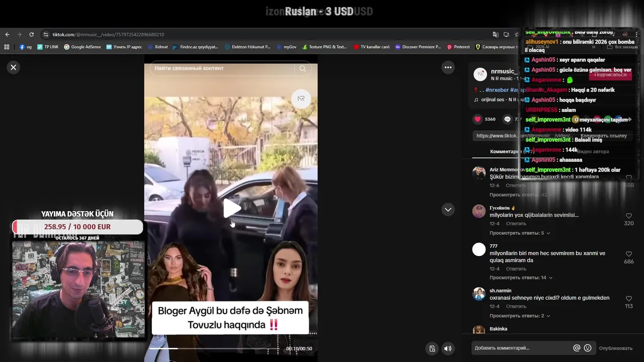
Task: Click the streamer webcam overlay
Action: tap(77, 290)
